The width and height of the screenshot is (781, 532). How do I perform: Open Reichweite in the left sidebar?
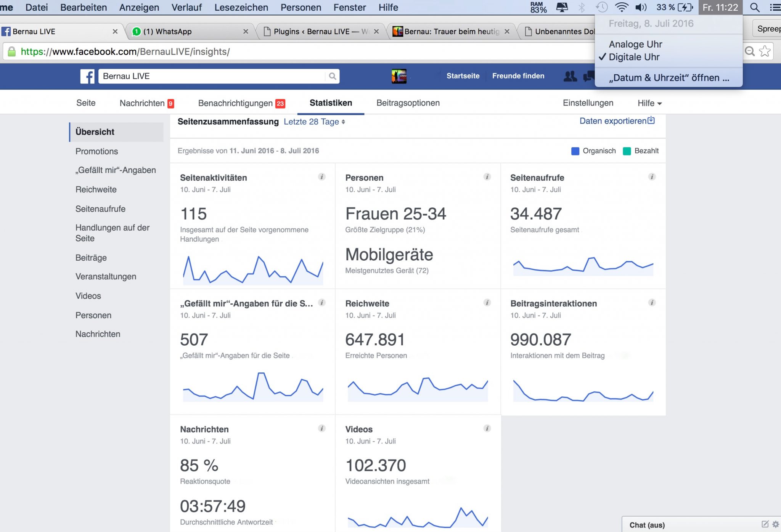point(96,189)
